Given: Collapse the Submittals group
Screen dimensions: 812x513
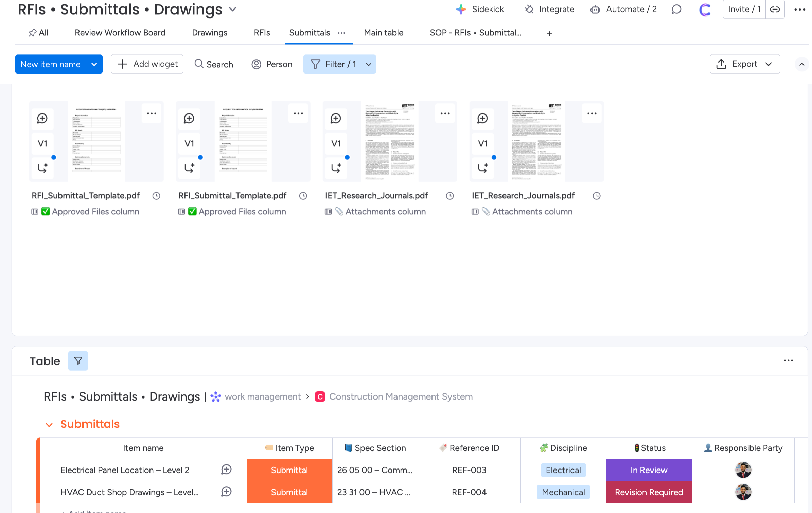Looking at the screenshot, I should pos(49,424).
